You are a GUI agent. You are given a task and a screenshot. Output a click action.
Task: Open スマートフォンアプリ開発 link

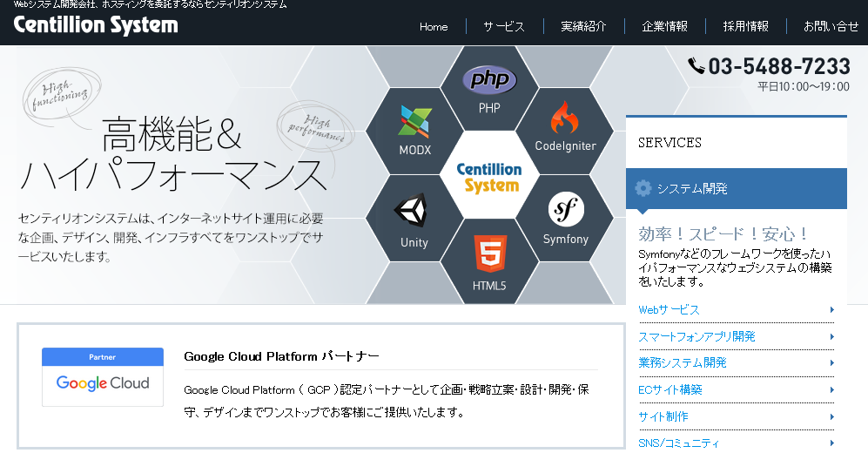tap(696, 337)
